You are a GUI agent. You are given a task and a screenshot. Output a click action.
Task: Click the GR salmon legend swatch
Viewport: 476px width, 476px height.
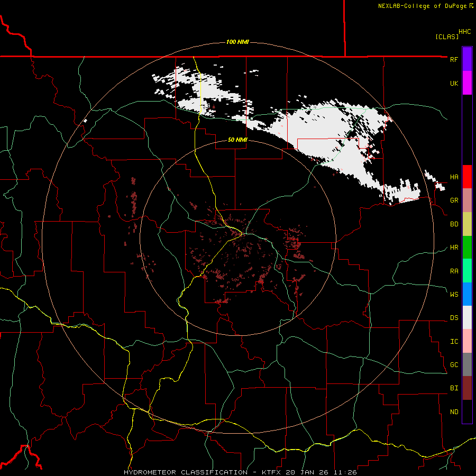467,200
